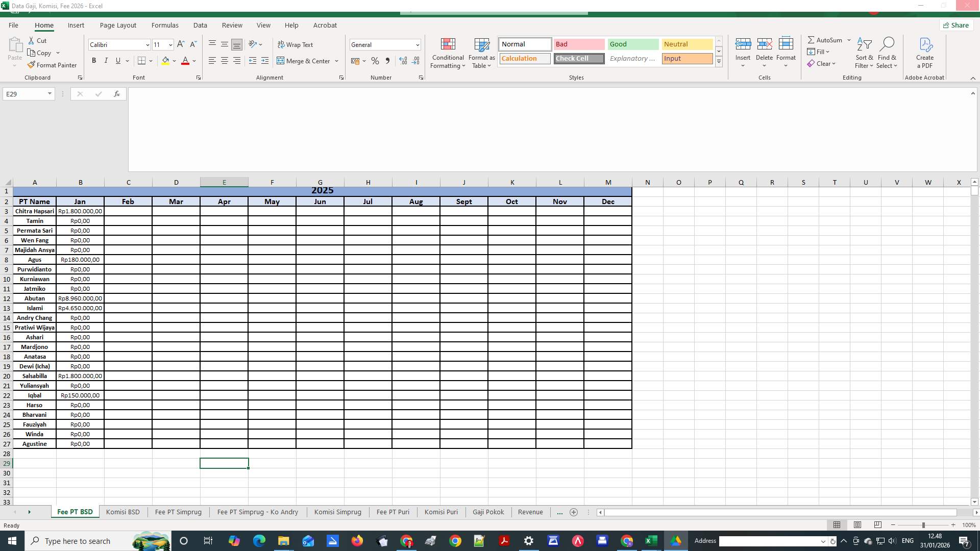
Task: Select the Percent Style icon
Action: [375, 61]
